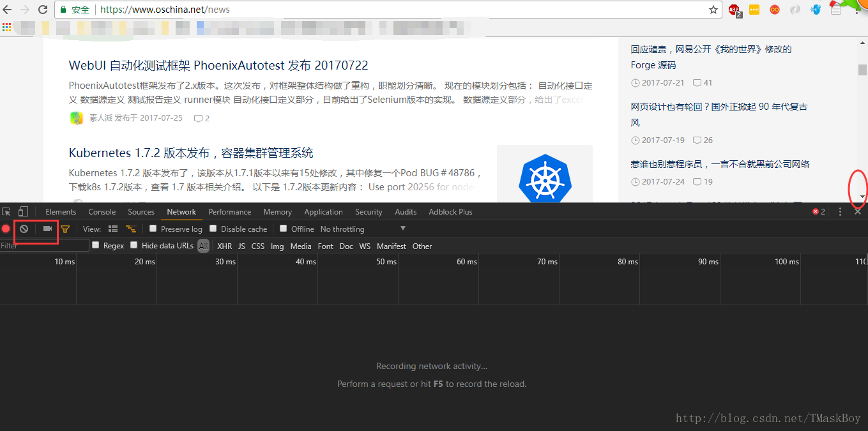Bookmark this page with the star icon
868x431 pixels.
coord(713,10)
